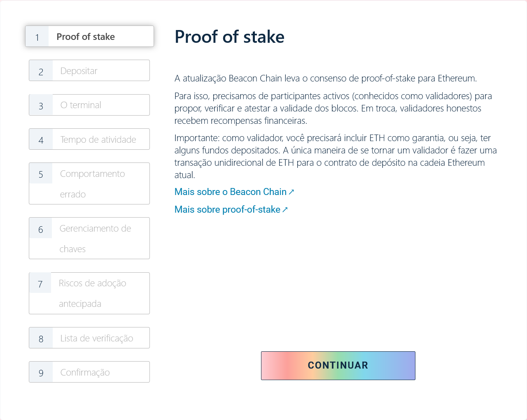527x420 pixels.
Task: Select step 3 O terminal
Action: (x=89, y=105)
